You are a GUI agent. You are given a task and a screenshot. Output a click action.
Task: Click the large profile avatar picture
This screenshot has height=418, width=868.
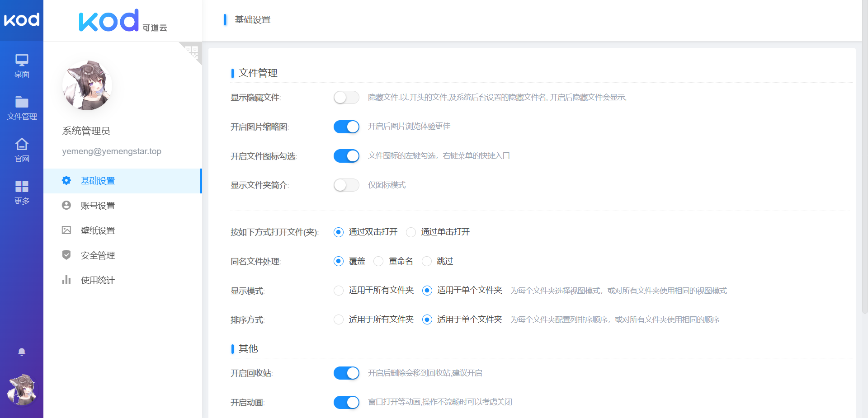(87, 85)
